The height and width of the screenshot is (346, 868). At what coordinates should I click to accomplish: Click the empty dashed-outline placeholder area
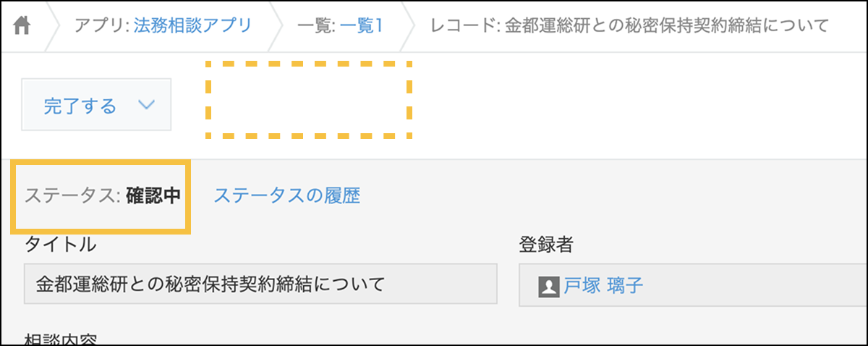coord(309,100)
